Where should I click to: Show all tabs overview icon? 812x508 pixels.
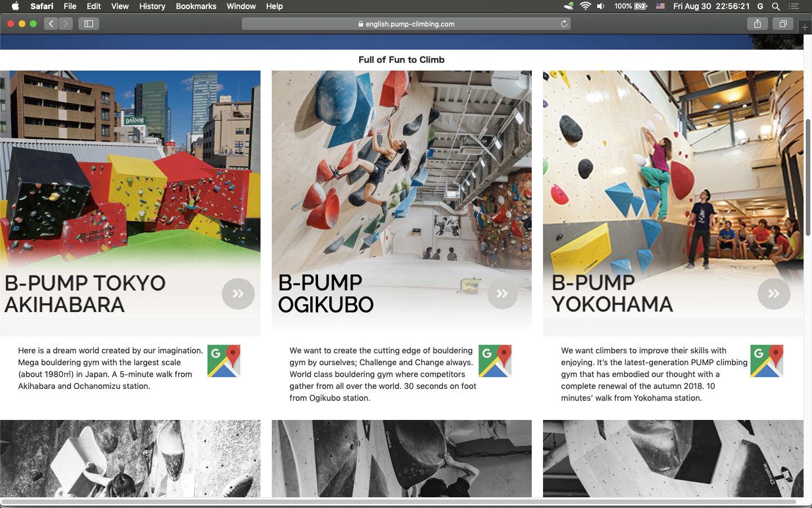coord(783,24)
